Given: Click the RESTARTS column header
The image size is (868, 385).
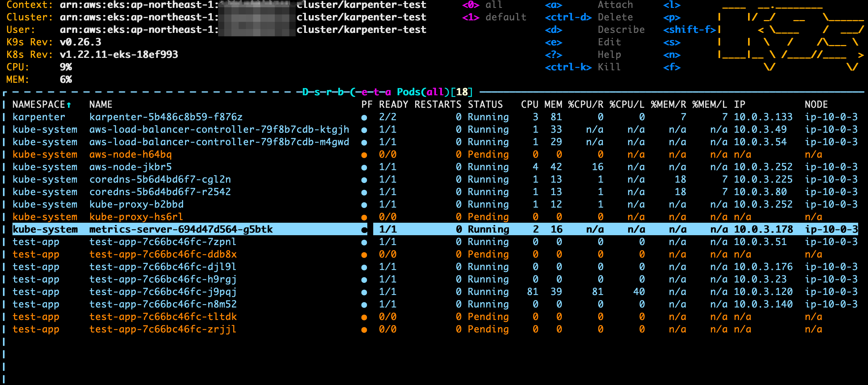Looking at the screenshot, I should point(437,104).
